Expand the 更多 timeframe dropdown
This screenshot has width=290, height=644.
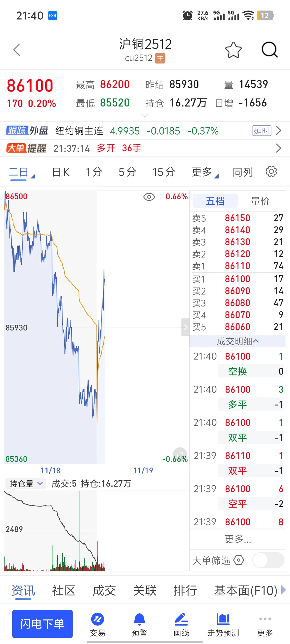click(205, 172)
